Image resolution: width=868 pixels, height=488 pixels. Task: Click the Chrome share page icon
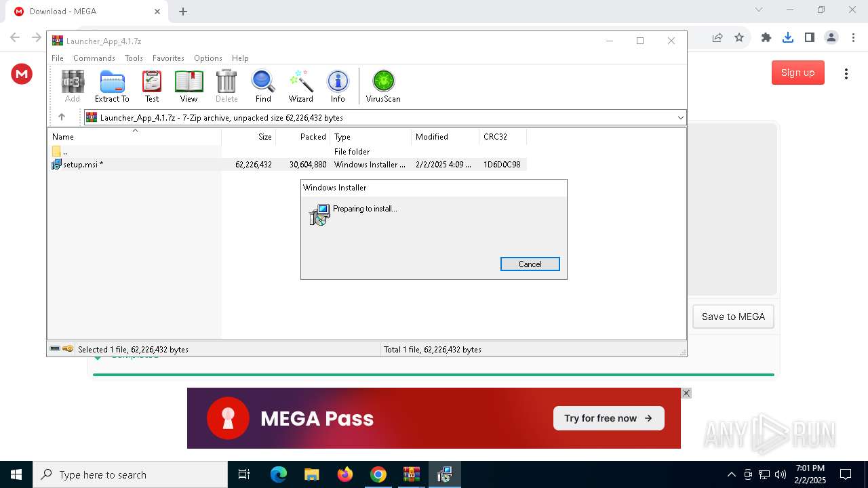click(717, 38)
